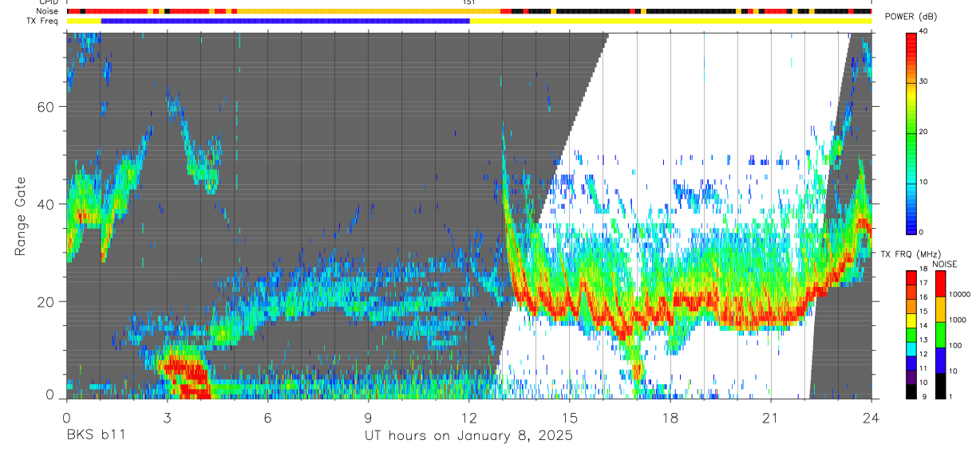Click the Range Gate y-axis label
This screenshot has height=452, width=980.
(21, 217)
